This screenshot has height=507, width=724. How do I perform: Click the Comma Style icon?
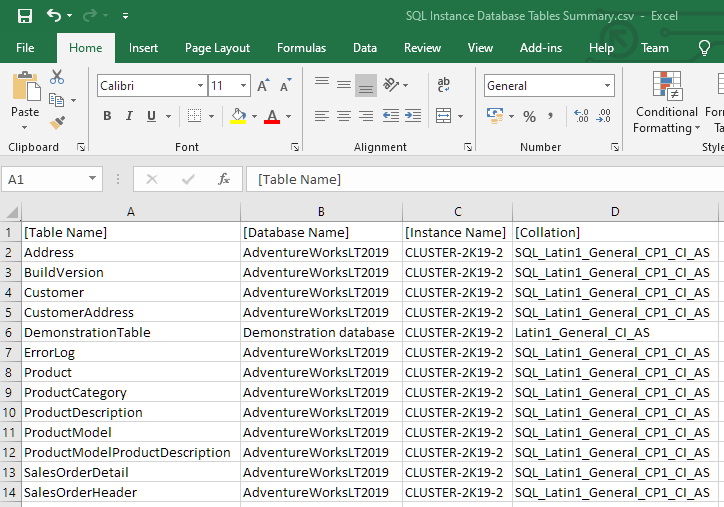click(550, 116)
